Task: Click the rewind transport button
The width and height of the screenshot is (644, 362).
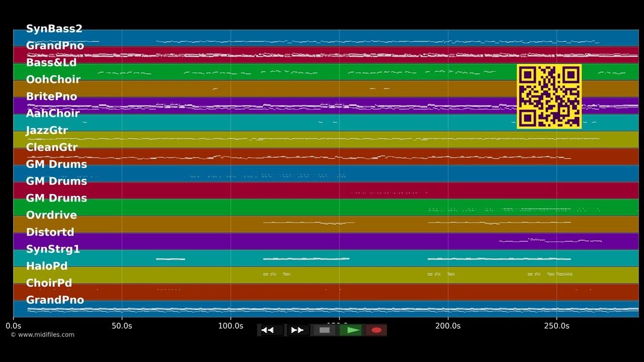Action: click(271, 330)
